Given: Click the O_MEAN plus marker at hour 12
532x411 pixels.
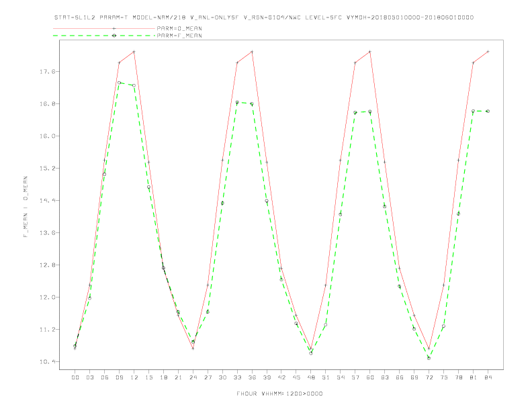Looking at the screenshot, I should [134, 52].
